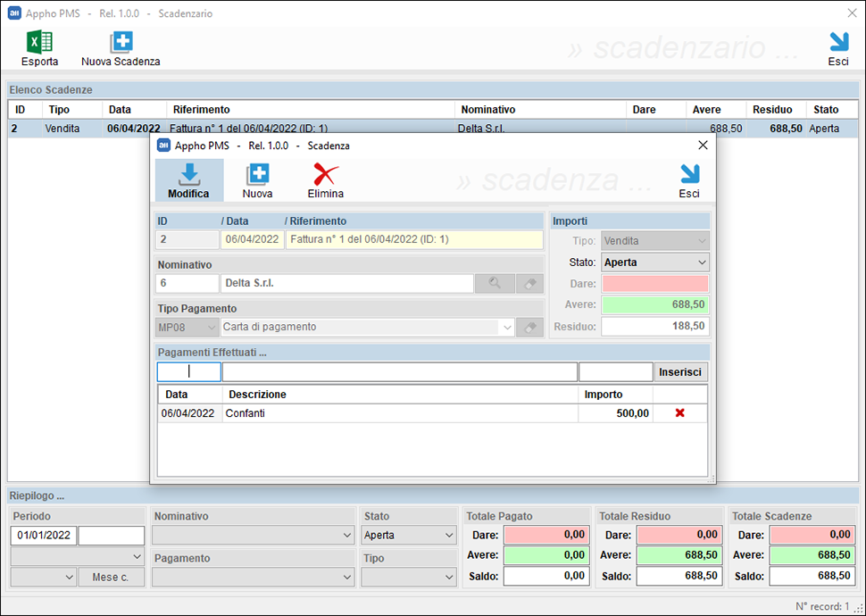Click Nuova icon in Scadenza dialog

[257, 180]
